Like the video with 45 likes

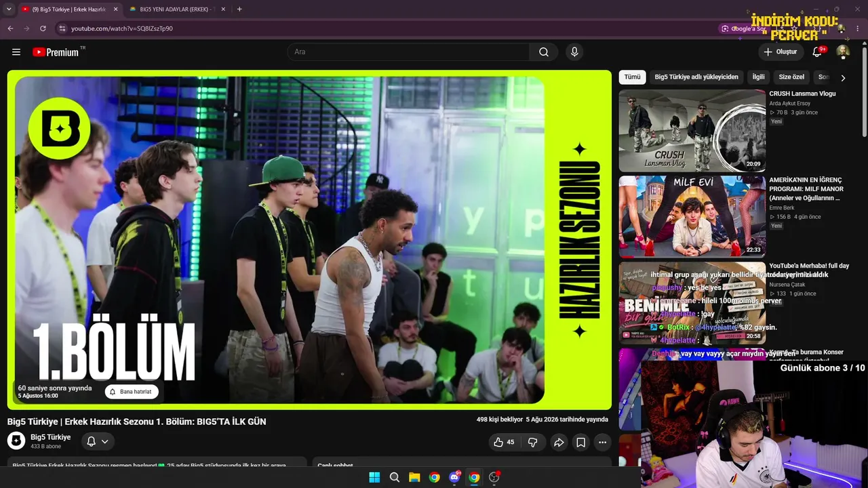click(x=504, y=442)
